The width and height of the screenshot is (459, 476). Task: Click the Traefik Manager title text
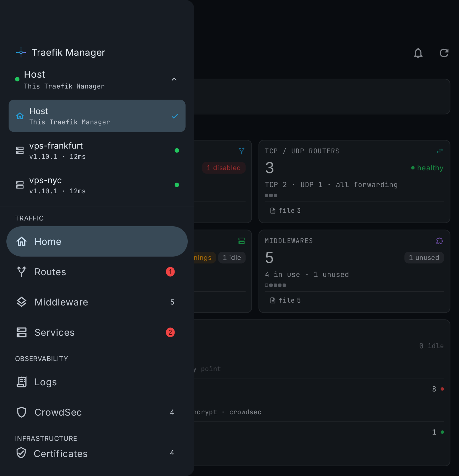tap(68, 53)
